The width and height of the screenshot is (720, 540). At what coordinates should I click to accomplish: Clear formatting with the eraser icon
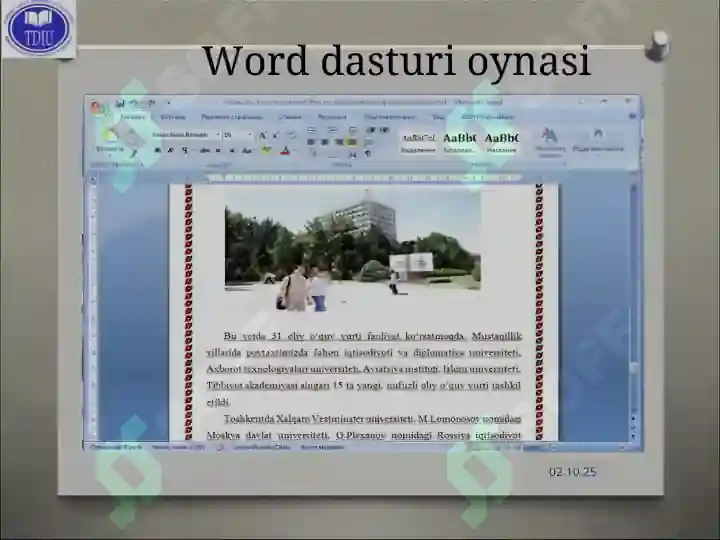pos(291,135)
